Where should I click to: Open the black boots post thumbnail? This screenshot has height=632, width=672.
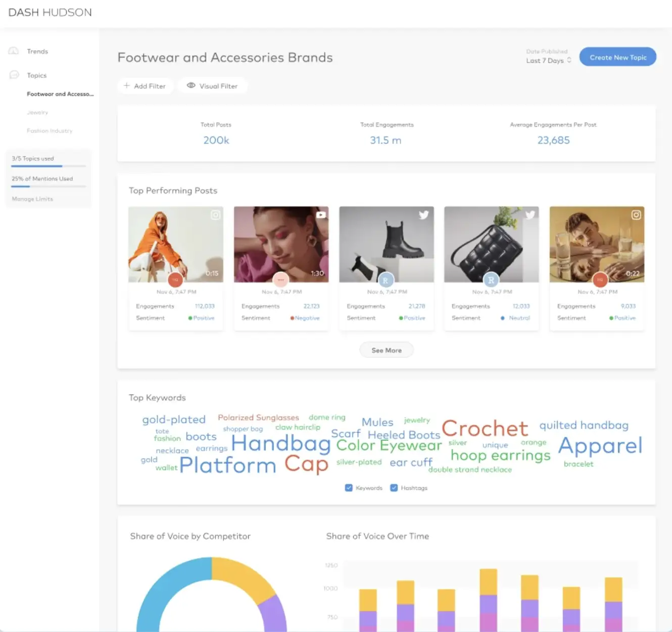(x=387, y=244)
